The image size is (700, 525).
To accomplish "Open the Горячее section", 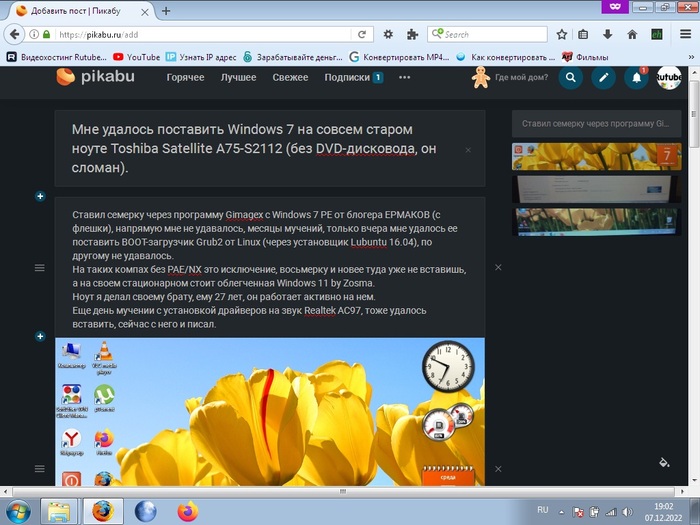I will pyautogui.click(x=185, y=77).
